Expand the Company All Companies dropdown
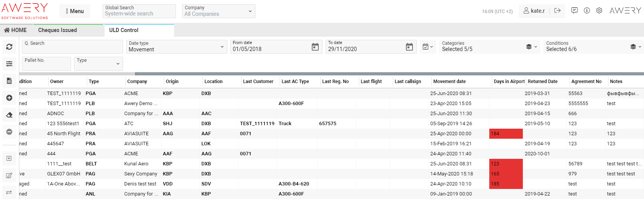The height and width of the screenshot is (199, 644). tap(218, 11)
